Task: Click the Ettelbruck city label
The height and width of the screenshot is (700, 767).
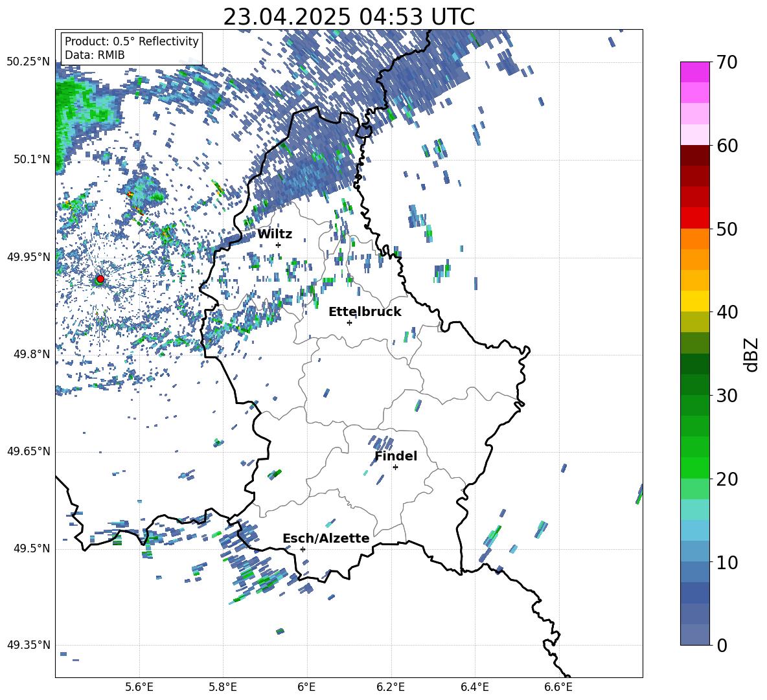Action: coord(365,312)
